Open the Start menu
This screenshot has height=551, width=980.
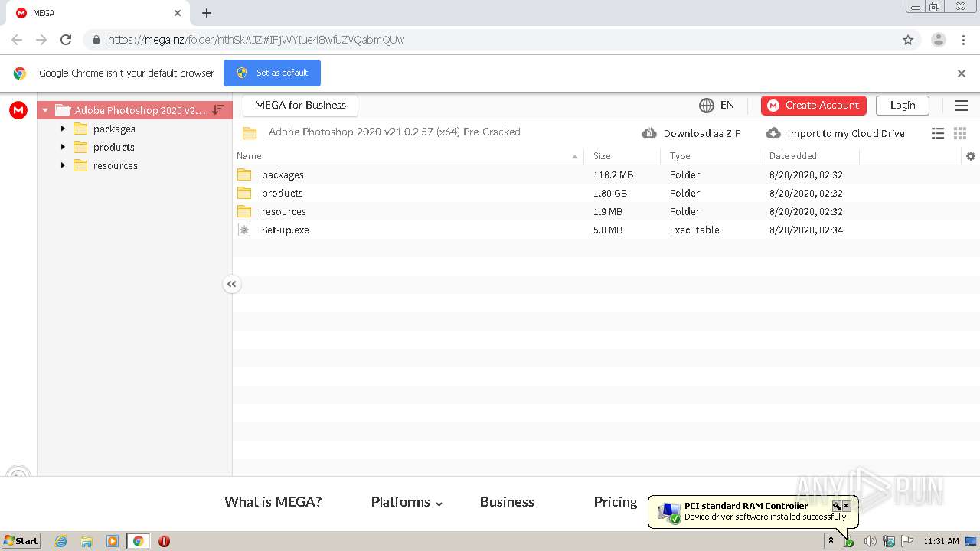click(x=21, y=541)
